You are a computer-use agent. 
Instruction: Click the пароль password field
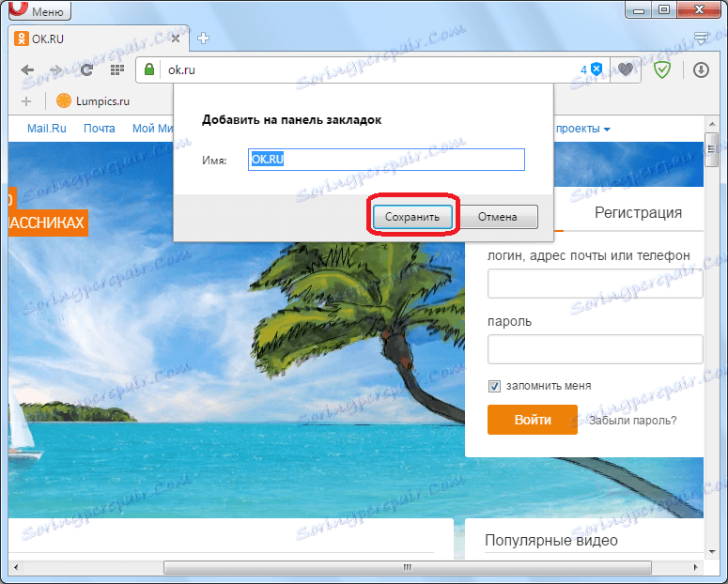[x=596, y=349]
